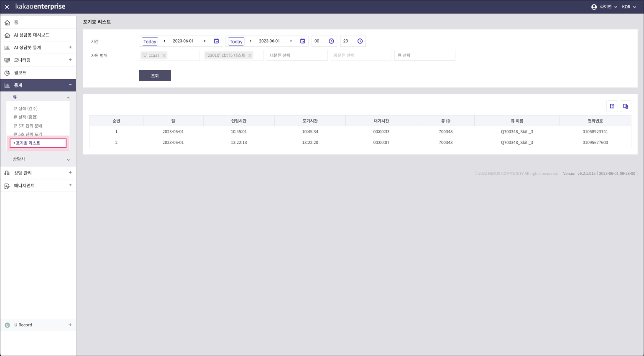The image size is (644, 356).
Task: Open the KOR language dropdown
Action: pos(629,7)
